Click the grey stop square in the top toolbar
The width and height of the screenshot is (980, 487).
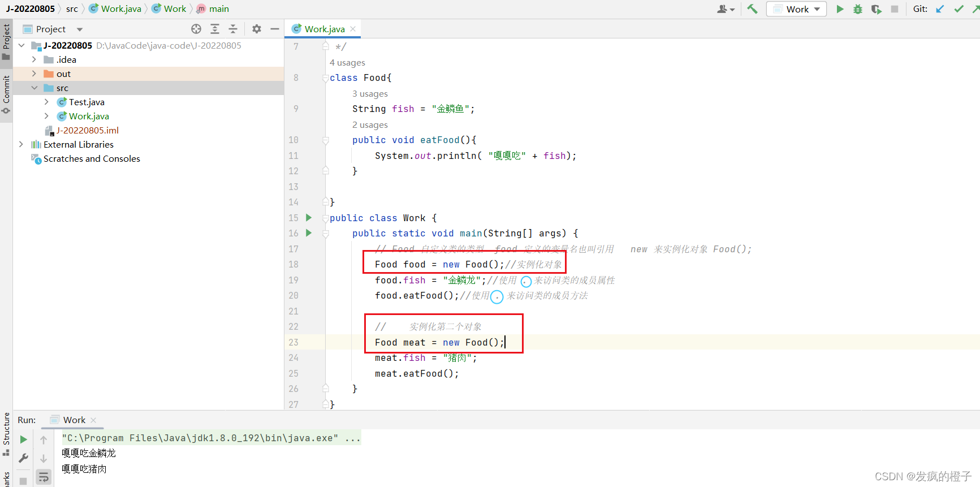(x=895, y=9)
